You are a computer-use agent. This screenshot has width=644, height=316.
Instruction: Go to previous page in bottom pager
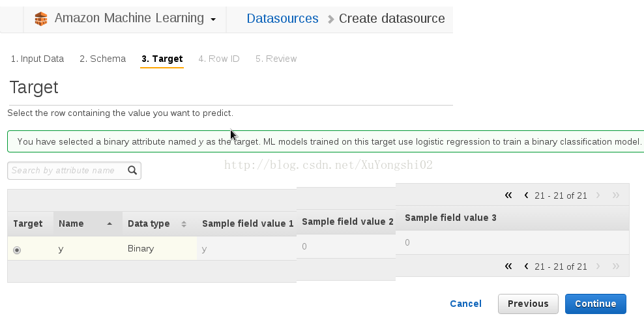pyautogui.click(x=526, y=266)
